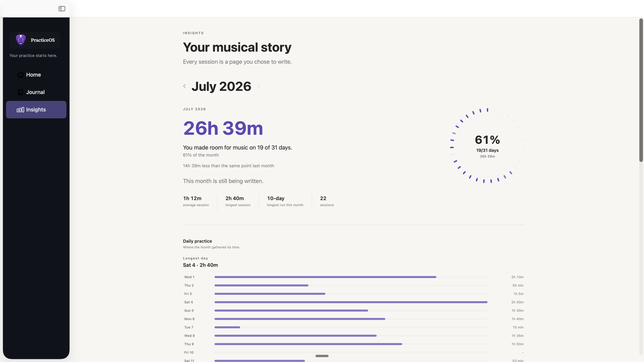
Task: Click the Thu 9 row label
Action: tap(189, 344)
